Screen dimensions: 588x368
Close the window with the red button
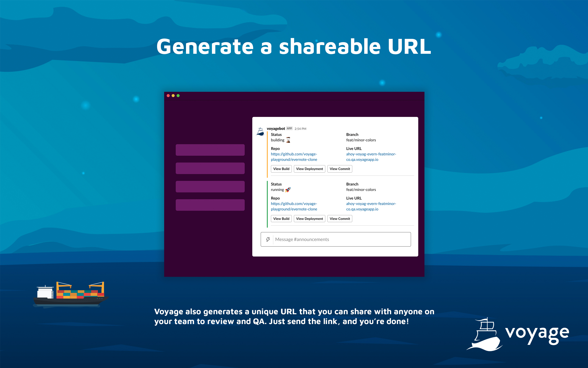click(x=168, y=96)
